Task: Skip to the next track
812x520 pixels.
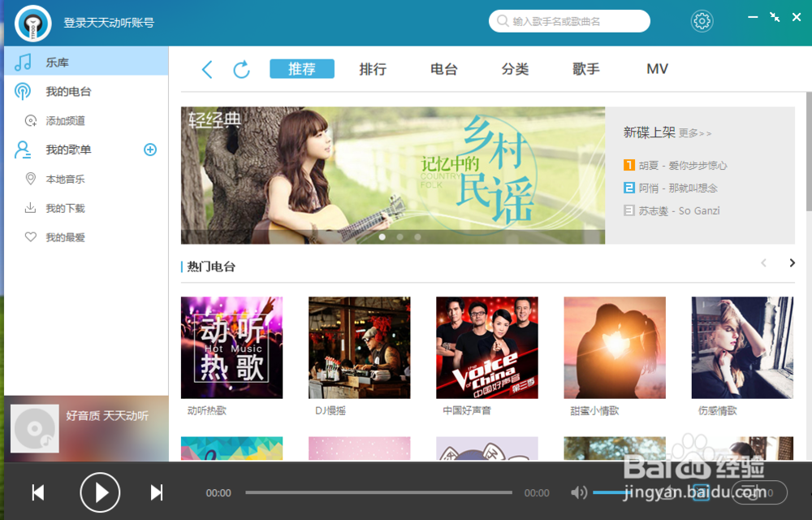Action: click(x=157, y=492)
